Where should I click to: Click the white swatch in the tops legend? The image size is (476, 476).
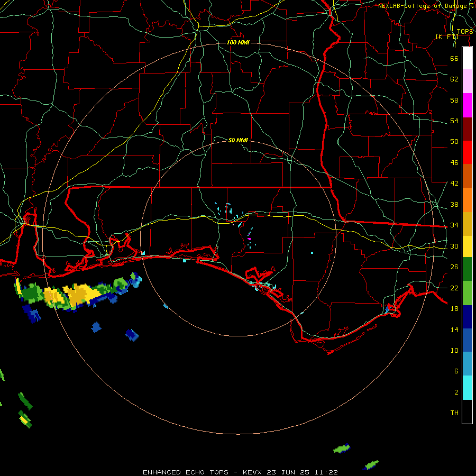[467, 58]
